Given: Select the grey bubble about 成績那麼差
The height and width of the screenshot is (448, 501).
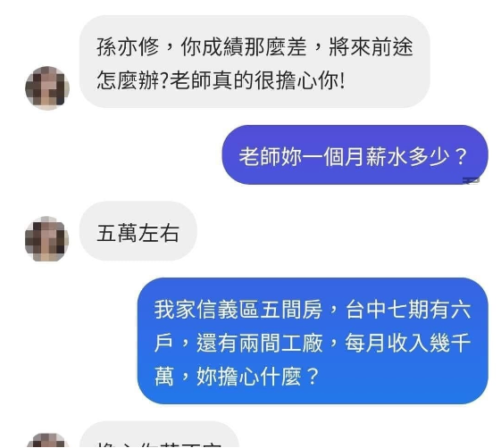Looking at the screenshot, I should [x=255, y=62].
